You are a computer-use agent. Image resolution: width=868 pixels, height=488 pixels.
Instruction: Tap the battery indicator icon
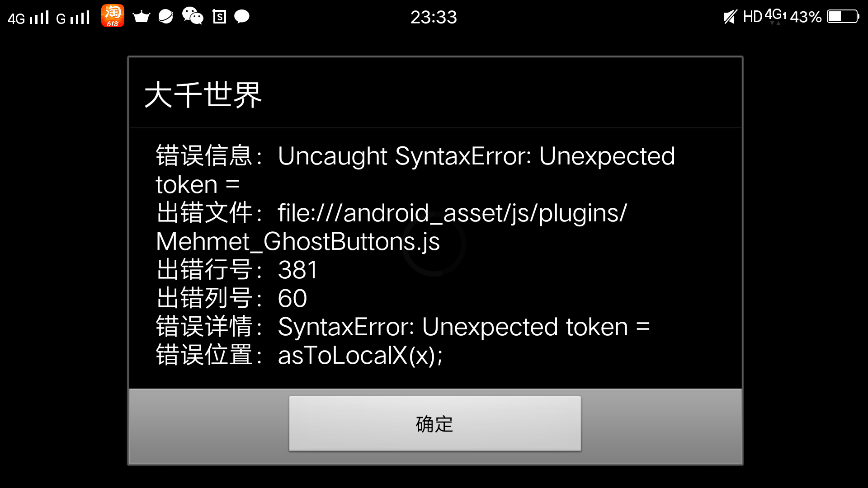coord(843,17)
